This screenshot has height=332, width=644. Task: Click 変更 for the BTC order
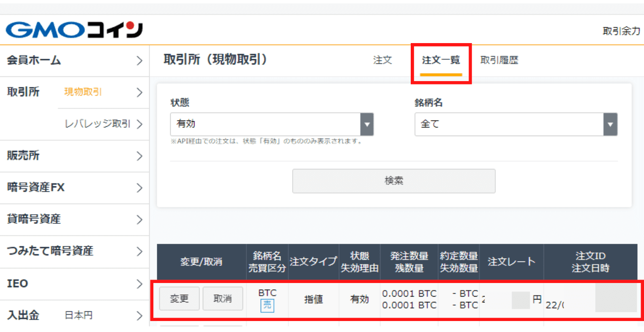179,299
